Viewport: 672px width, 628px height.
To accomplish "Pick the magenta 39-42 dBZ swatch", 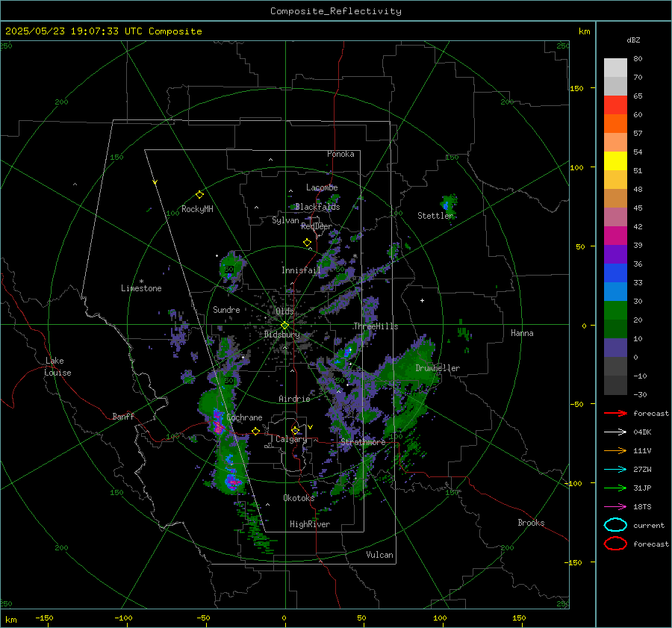I will 615,236.
